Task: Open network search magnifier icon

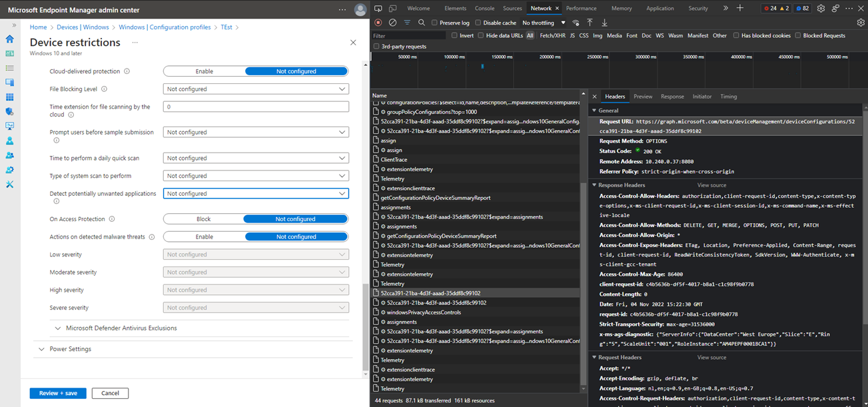Action: [x=422, y=23]
